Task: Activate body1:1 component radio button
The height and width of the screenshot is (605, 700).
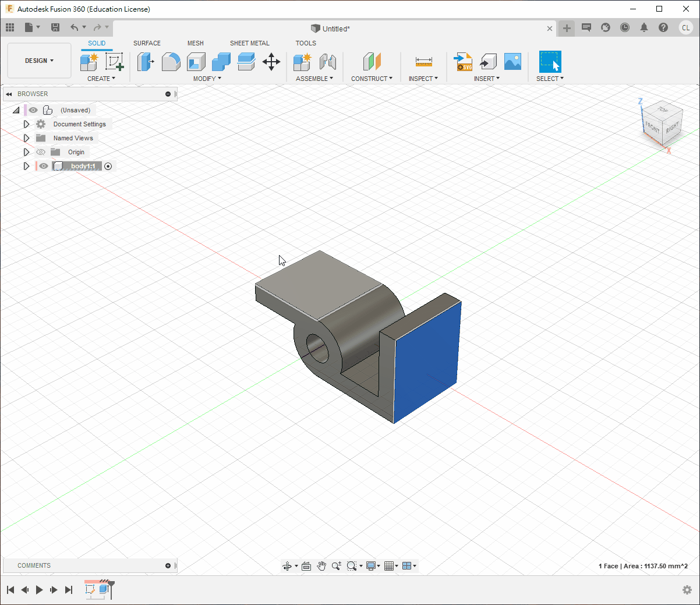Action: coord(108,166)
